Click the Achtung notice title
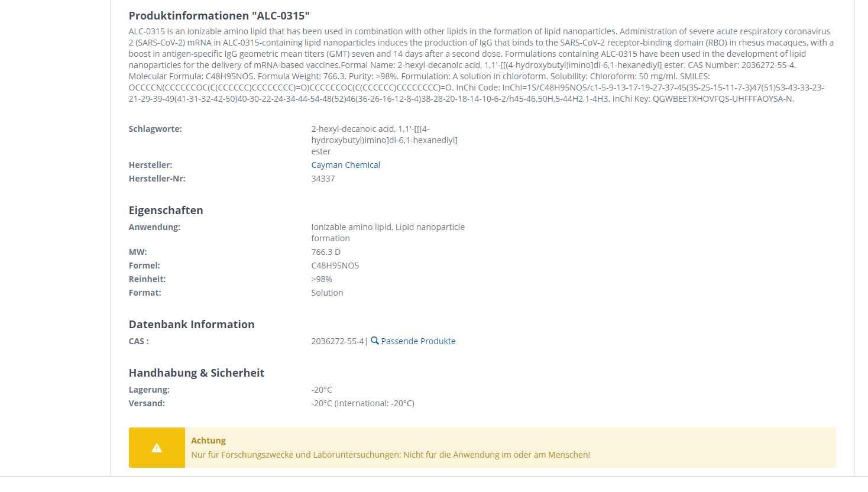This screenshot has height=492, width=868. pyautogui.click(x=208, y=441)
